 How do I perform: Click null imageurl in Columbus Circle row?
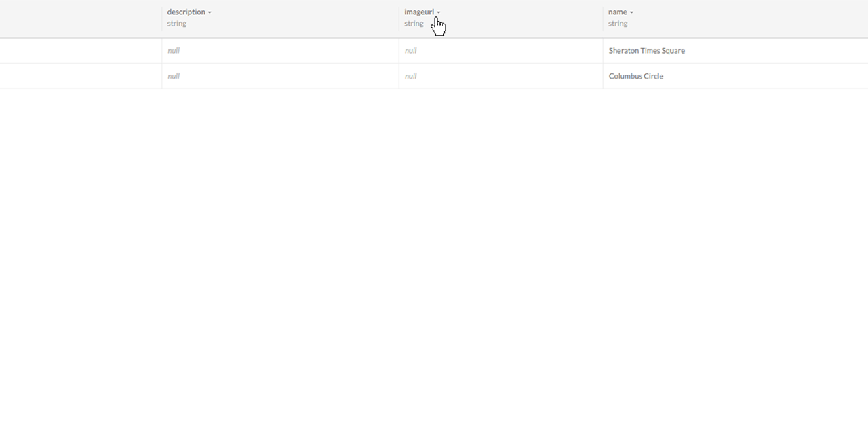(410, 76)
